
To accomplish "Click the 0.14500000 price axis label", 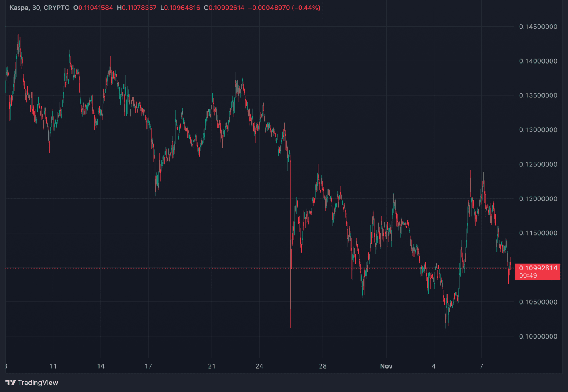I will tap(538, 27).
